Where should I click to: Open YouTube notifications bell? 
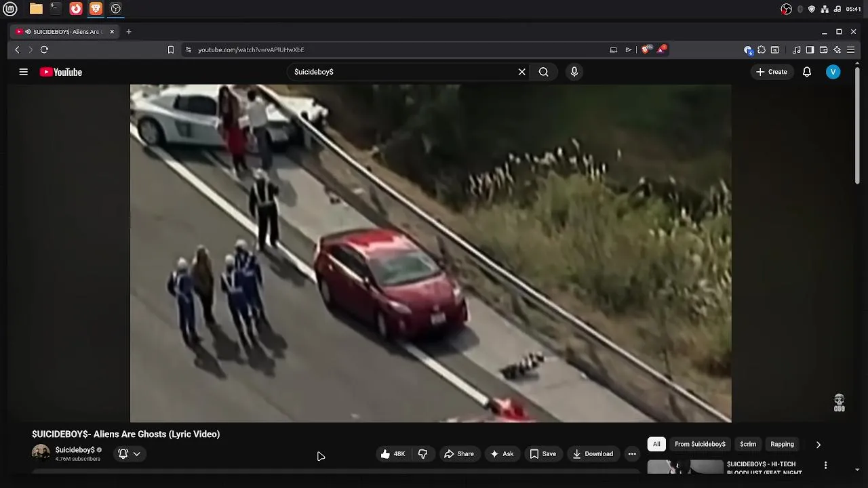[807, 72]
